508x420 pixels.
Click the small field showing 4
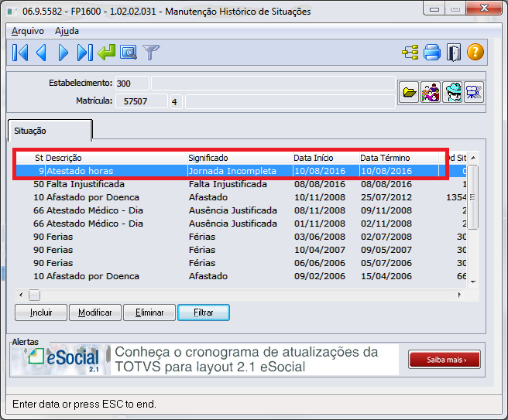point(177,101)
